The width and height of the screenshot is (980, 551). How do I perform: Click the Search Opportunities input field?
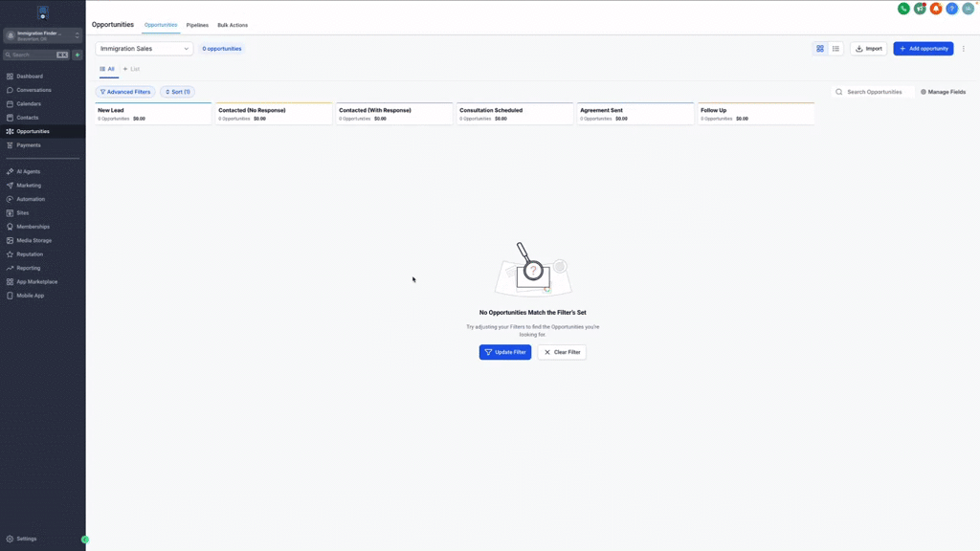pos(875,92)
